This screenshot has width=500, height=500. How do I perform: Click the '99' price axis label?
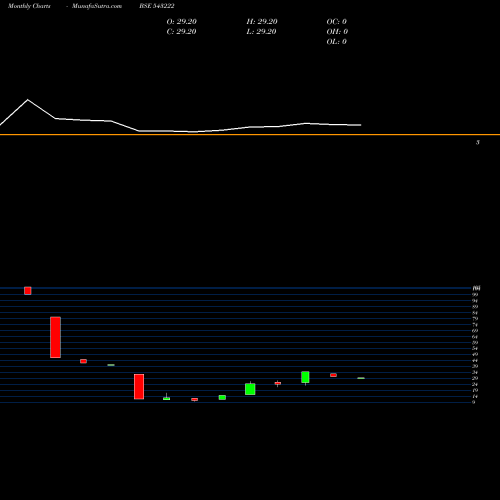pos(475,295)
